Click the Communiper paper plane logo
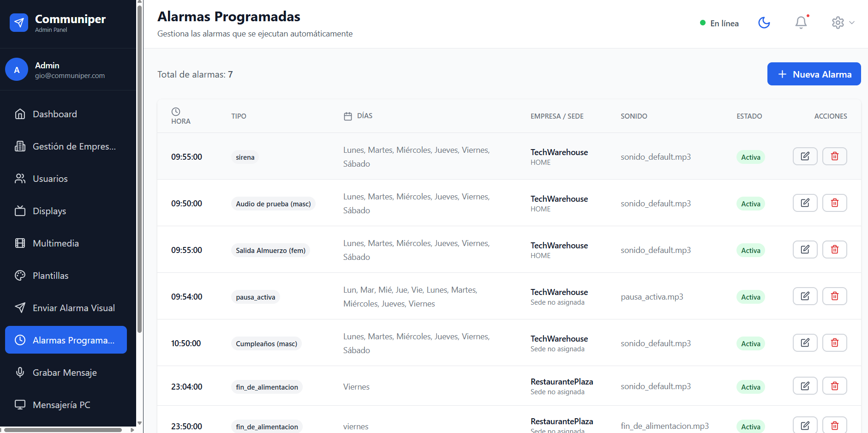Viewport: 868px width, 433px height. pyautogui.click(x=19, y=23)
